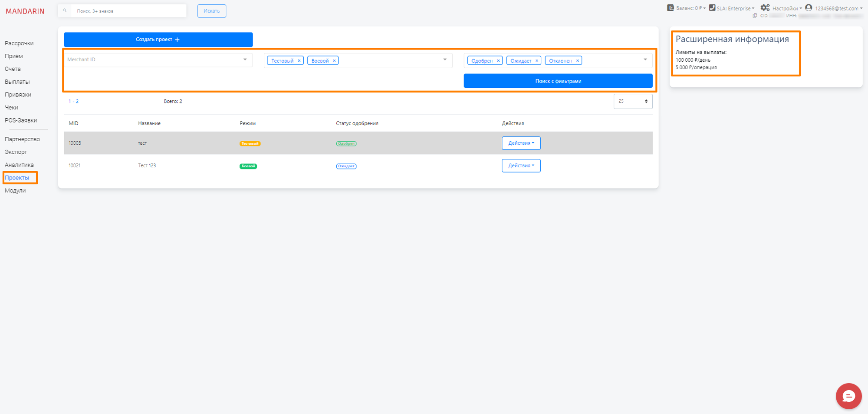
Task: Open the page size selector showing 25
Action: click(x=633, y=101)
